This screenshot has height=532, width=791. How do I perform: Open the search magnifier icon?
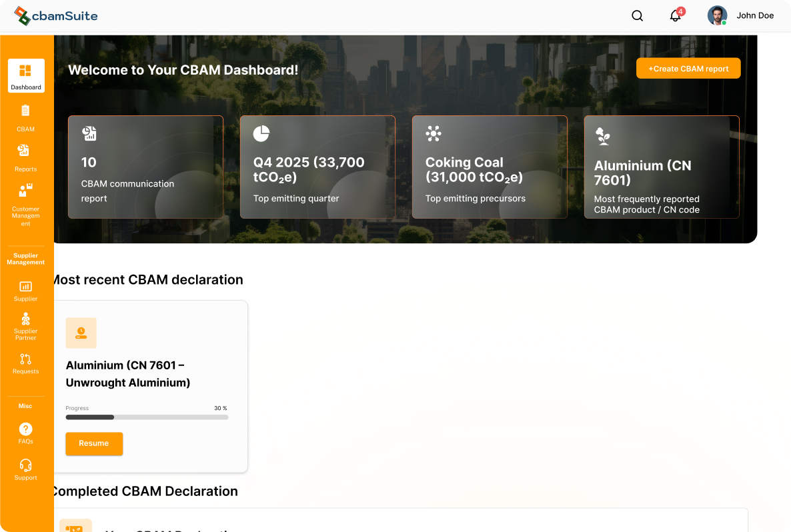point(637,15)
